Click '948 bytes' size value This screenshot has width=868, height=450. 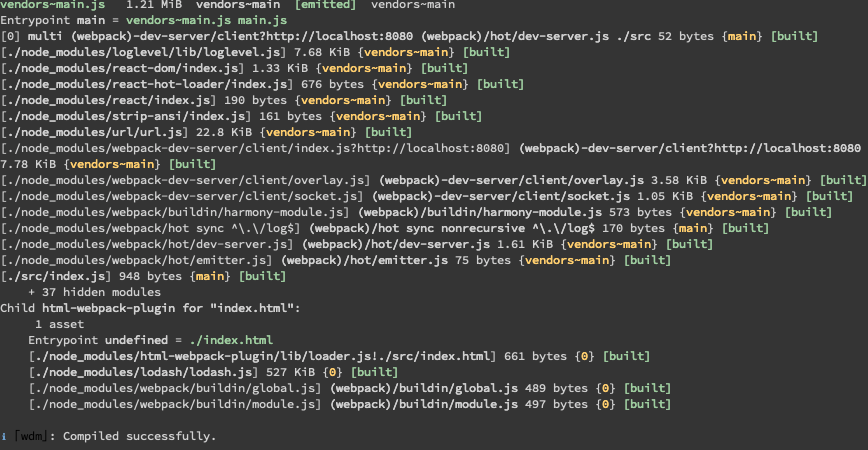coord(150,276)
